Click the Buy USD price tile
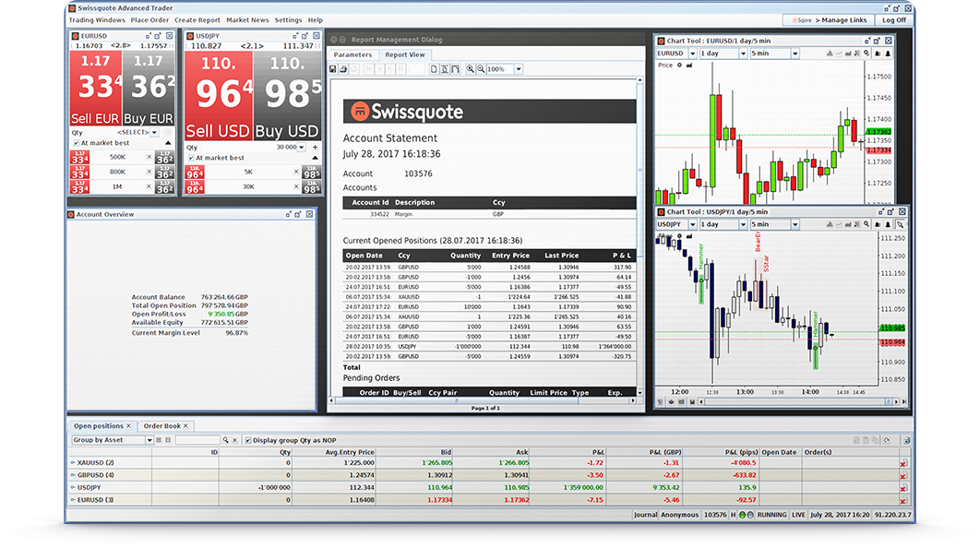Screen dimensions: 980x548 [x=287, y=96]
